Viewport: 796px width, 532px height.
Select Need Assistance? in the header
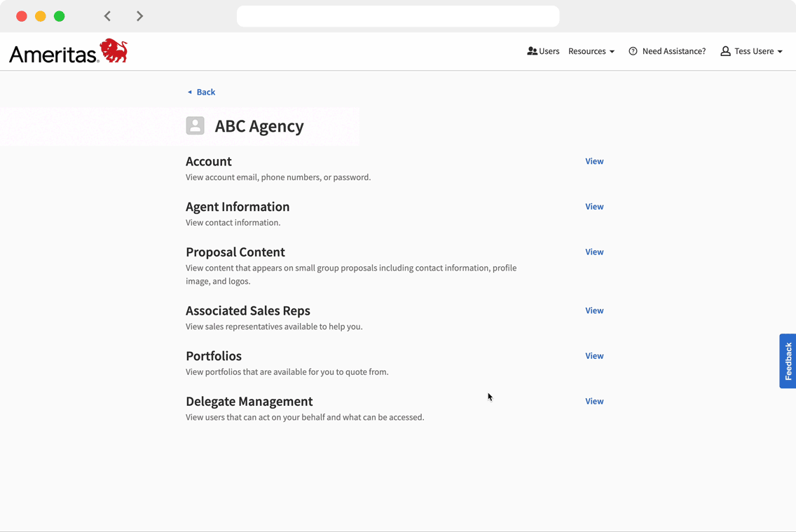[673, 51]
